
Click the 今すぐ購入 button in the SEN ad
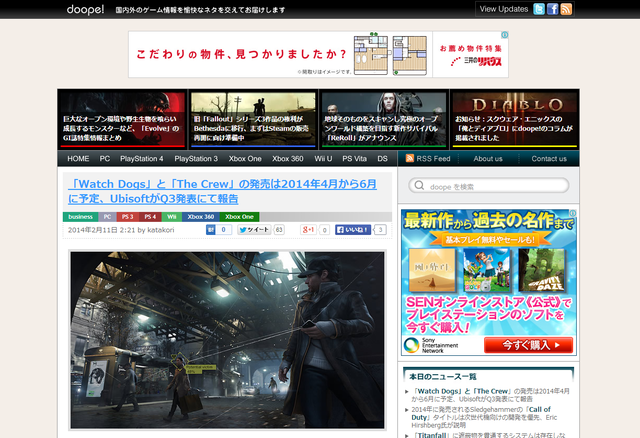coord(529,345)
